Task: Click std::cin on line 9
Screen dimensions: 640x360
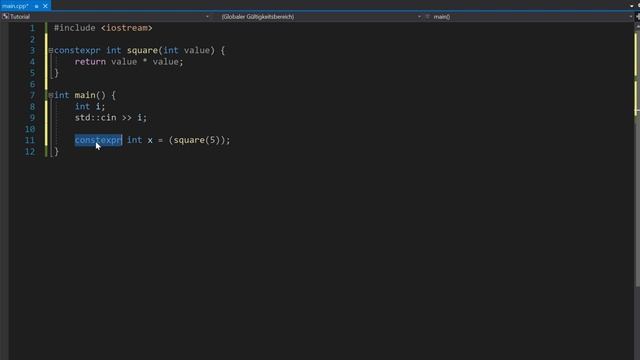Action: click(96, 118)
